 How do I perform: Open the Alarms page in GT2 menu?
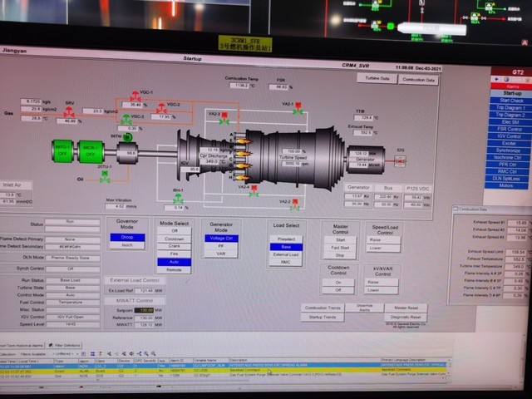(x=512, y=86)
